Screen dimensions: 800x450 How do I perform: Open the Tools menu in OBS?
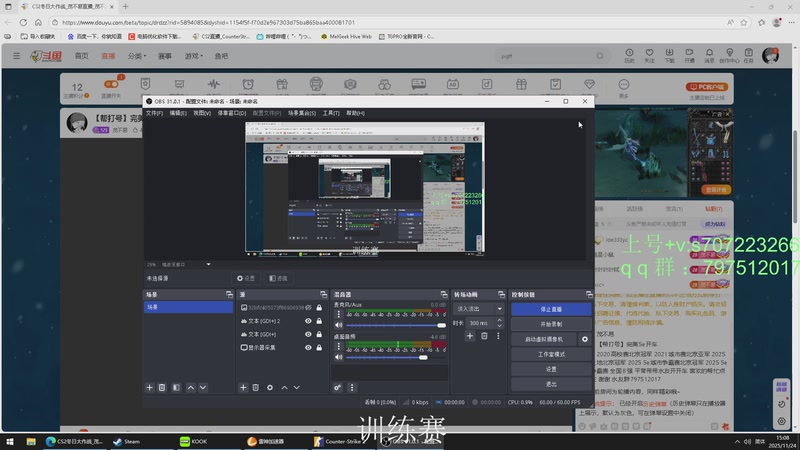331,113
